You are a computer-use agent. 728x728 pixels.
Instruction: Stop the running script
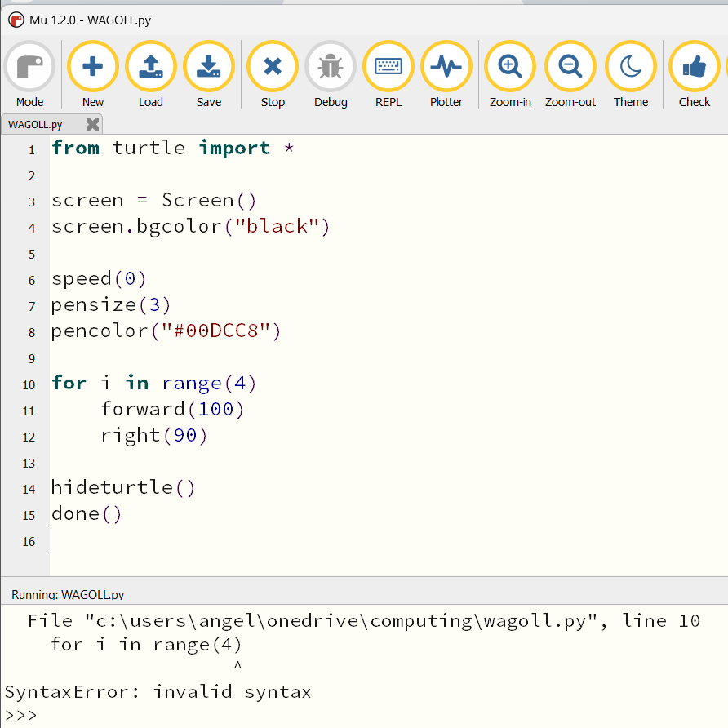273,75
